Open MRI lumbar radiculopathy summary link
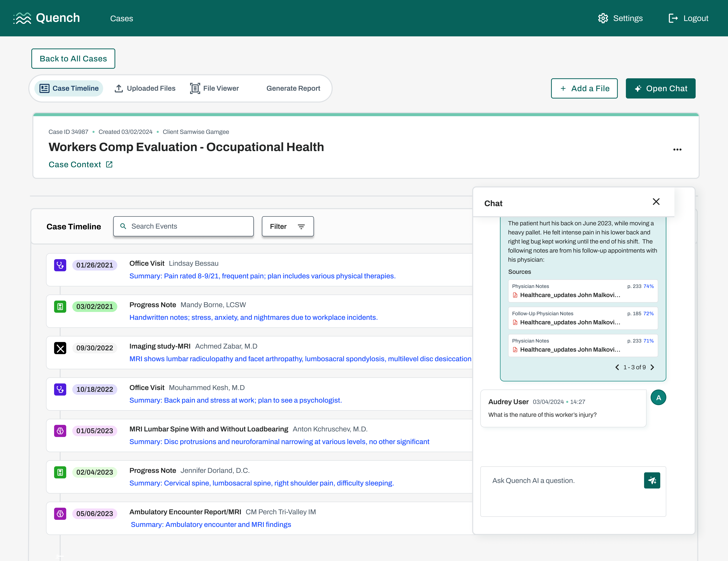 (300, 359)
